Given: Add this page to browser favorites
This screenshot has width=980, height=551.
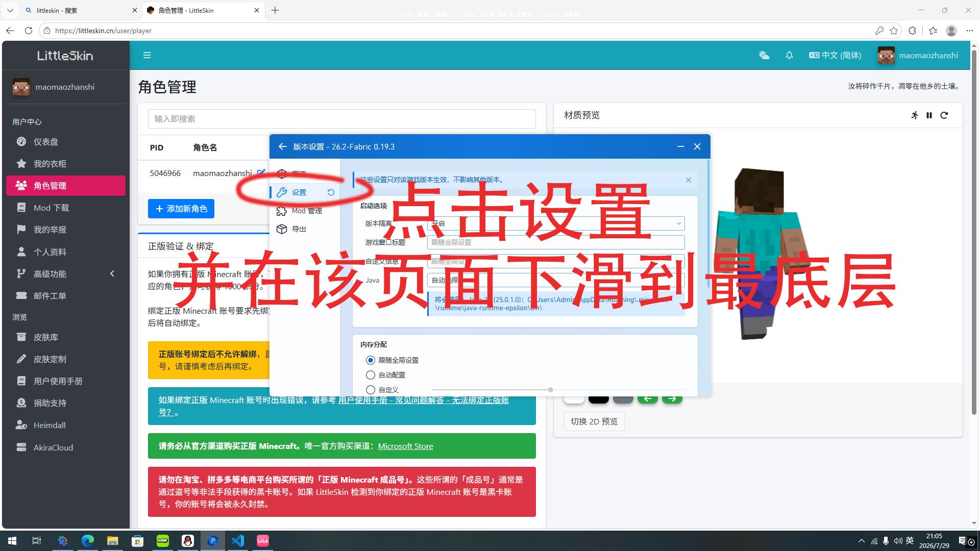Looking at the screenshot, I should pos(894,31).
